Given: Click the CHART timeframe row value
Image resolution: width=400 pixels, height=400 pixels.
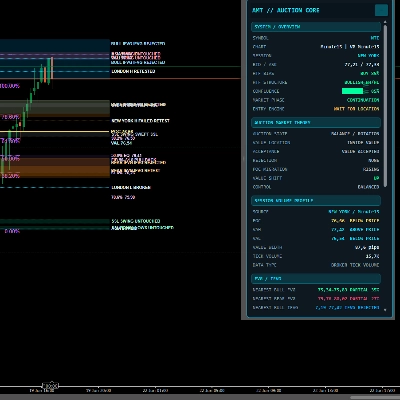Looking at the screenshot, I should point(350,47).
